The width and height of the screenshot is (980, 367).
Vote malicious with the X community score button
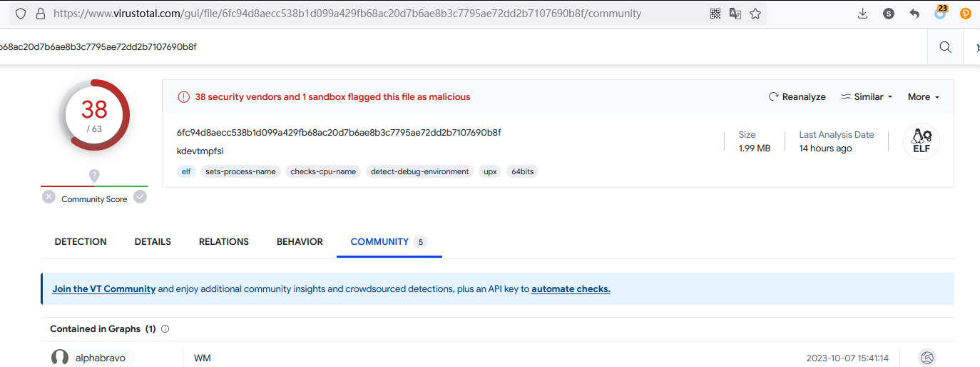(x=49, y=197)
